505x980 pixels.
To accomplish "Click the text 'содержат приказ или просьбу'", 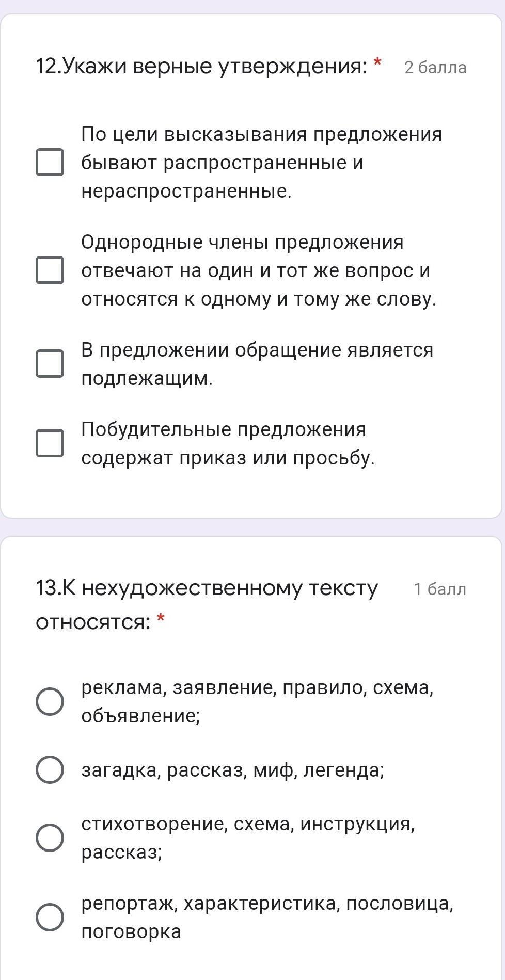I will [227, 458].
